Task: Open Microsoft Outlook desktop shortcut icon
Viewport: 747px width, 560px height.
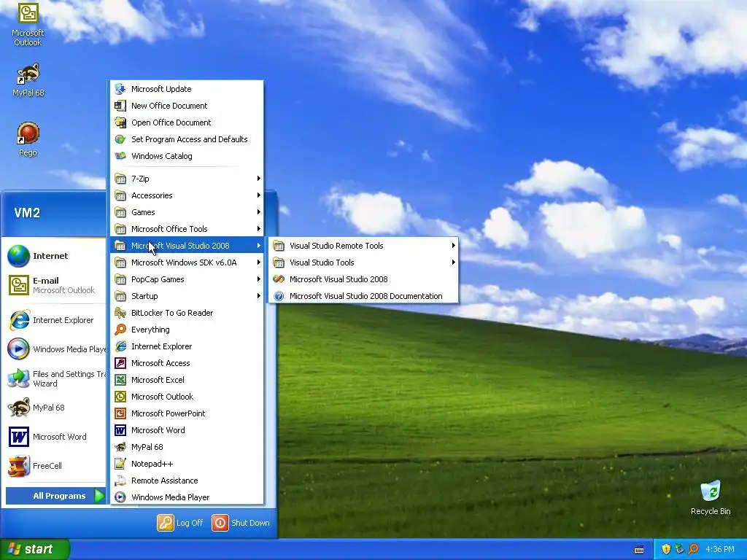Action: (x=28, y=13)
